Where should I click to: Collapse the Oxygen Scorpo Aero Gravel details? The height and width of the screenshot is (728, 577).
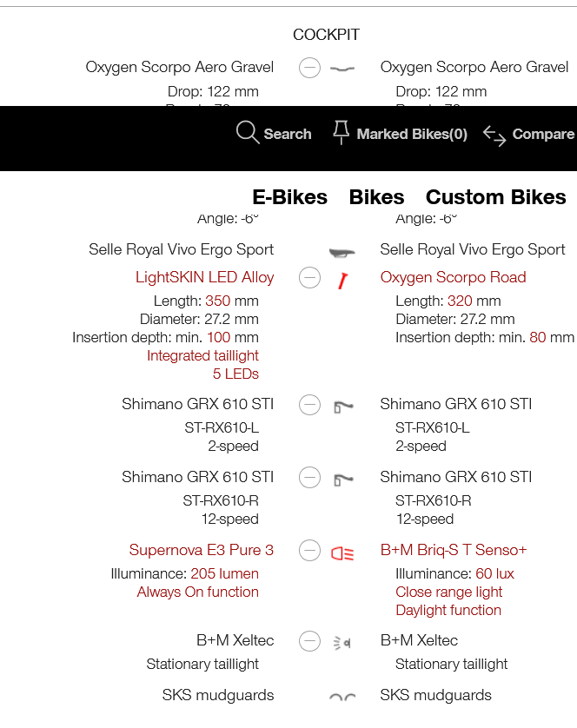pyautogui.click(x=309, y=68)
